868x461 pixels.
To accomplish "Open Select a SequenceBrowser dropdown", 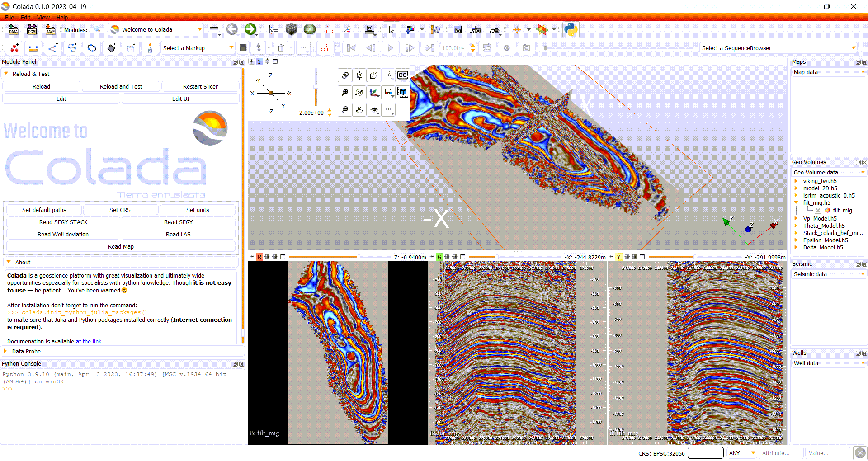I will [x=778, y=48].
